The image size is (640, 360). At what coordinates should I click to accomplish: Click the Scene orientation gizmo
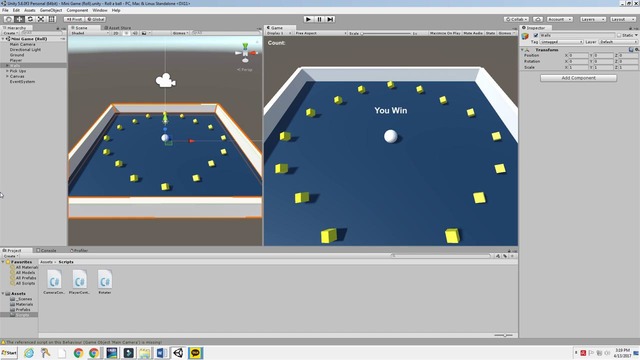tap(245, 52)
